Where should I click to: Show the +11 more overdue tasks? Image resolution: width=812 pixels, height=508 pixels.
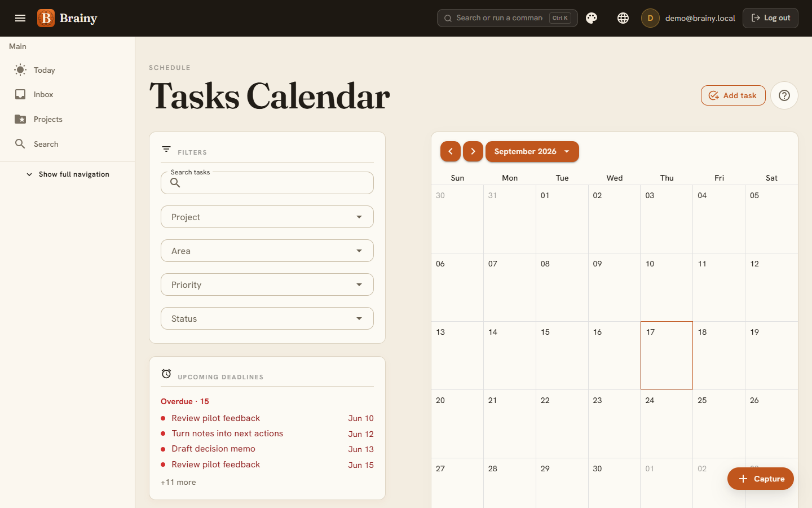point(178,482)
